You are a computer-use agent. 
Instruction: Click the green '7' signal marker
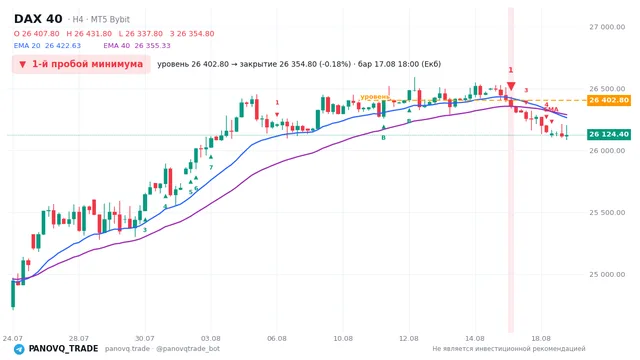[211, 167]
